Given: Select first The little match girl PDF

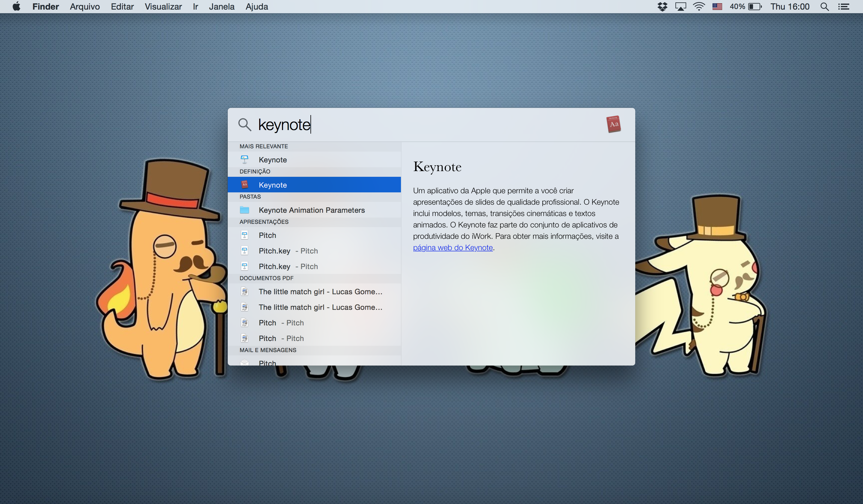Looking at the screenshot, I should pyautogui.click(x=314, y=292).
